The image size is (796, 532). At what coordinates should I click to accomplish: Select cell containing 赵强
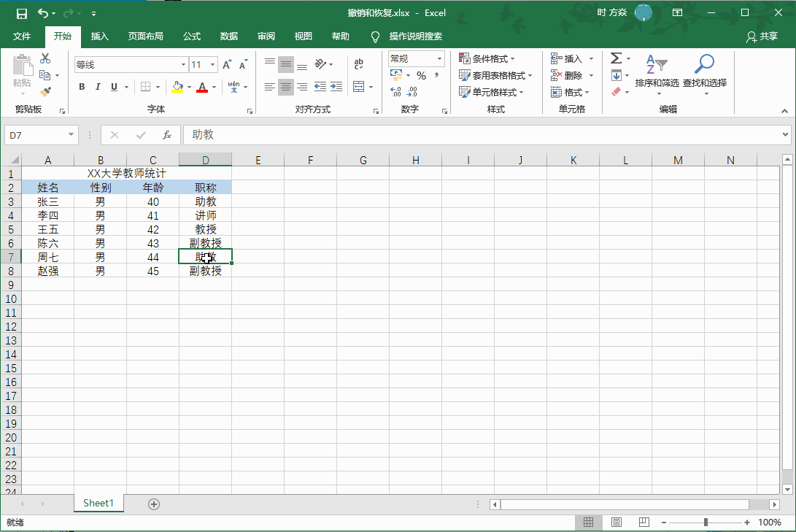pos(47,271)
